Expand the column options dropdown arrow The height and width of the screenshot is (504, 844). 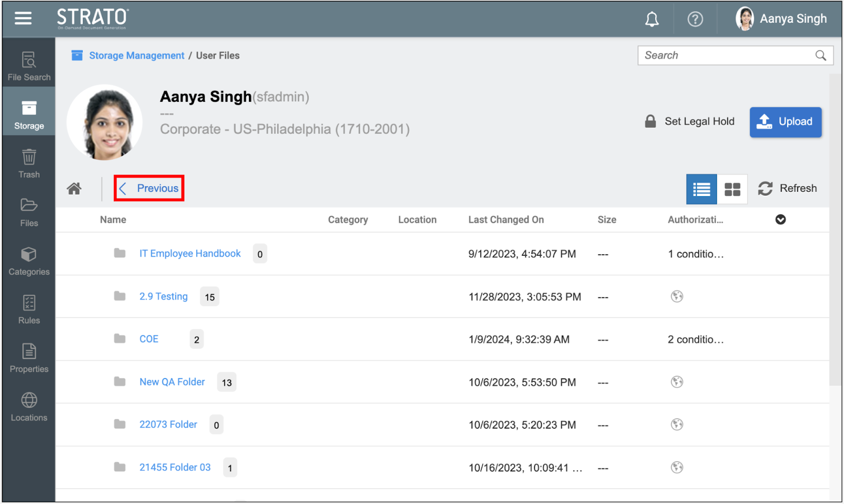pyautogui.click(x=780, y=220)
